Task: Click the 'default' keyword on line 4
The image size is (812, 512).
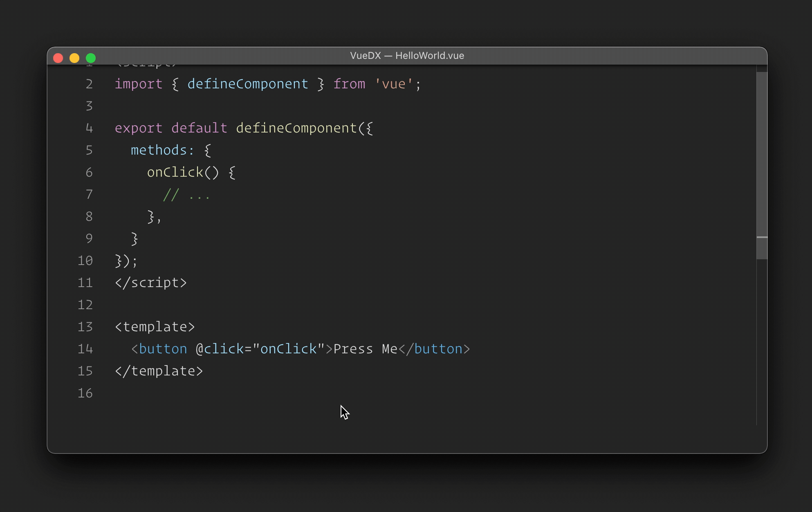Action: point(199,128)
